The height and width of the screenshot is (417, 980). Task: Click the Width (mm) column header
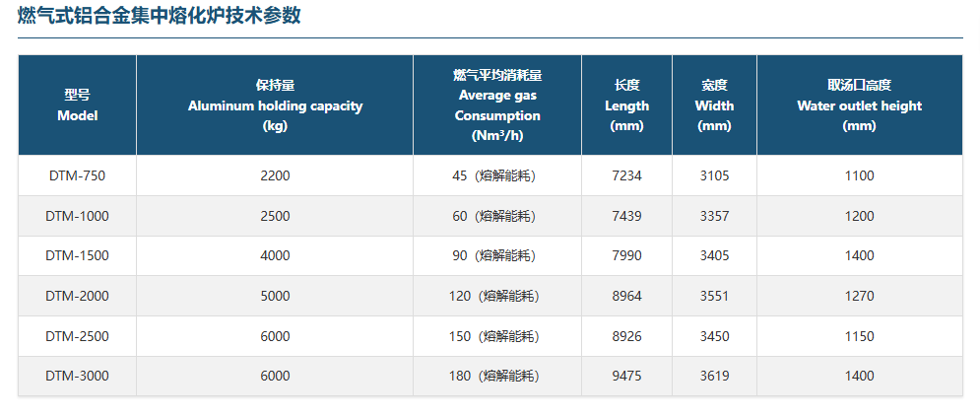(714, 105)
